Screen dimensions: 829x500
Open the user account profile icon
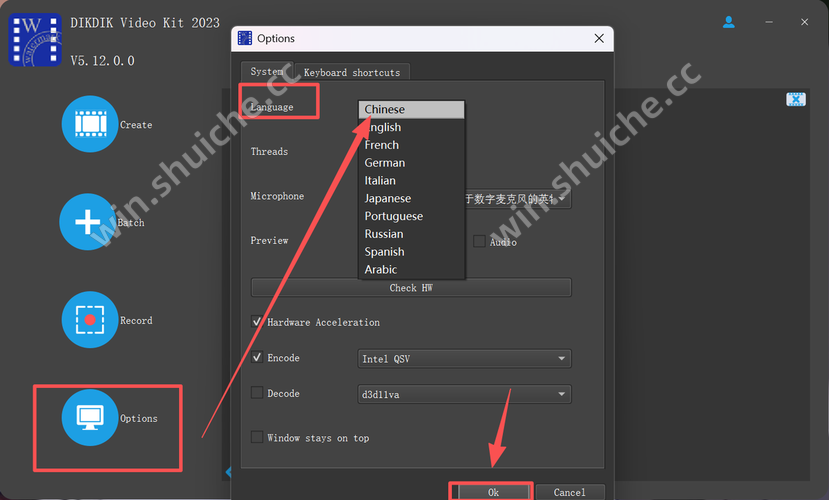pyautogui.click(x=729, y=22)
